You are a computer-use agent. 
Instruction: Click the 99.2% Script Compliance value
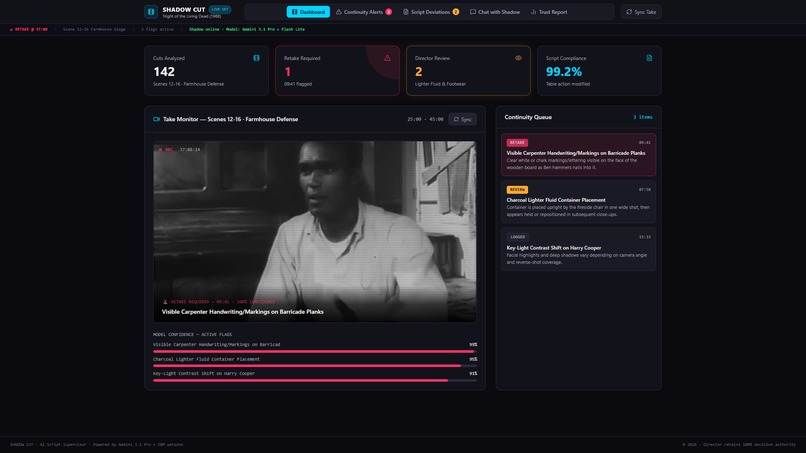(x=564, y=71)
